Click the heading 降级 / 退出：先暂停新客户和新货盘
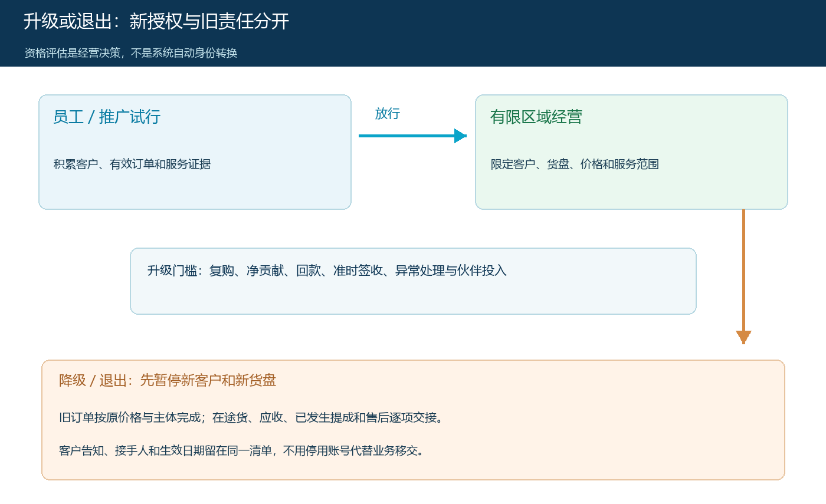This screenshot has width=826, height=504. point(168,380)
